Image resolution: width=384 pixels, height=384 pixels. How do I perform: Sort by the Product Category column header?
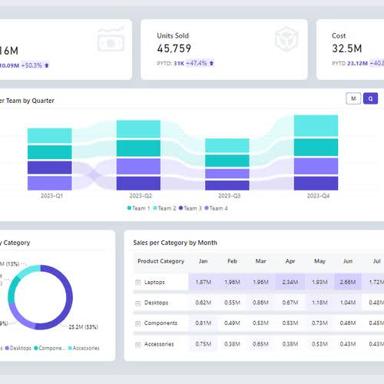161,261
